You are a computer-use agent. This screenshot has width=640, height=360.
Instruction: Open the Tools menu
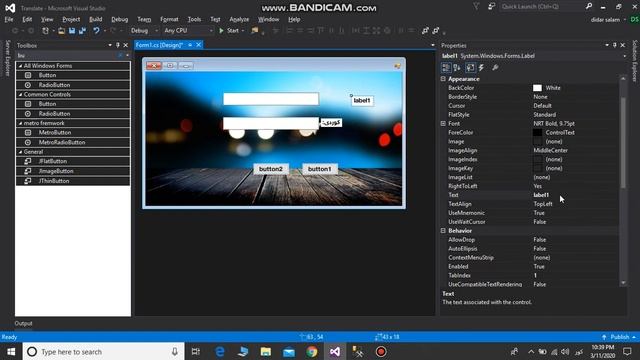[x=194, y=19]
